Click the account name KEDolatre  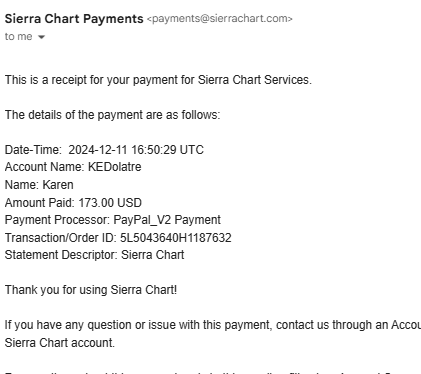coord(115,167)
